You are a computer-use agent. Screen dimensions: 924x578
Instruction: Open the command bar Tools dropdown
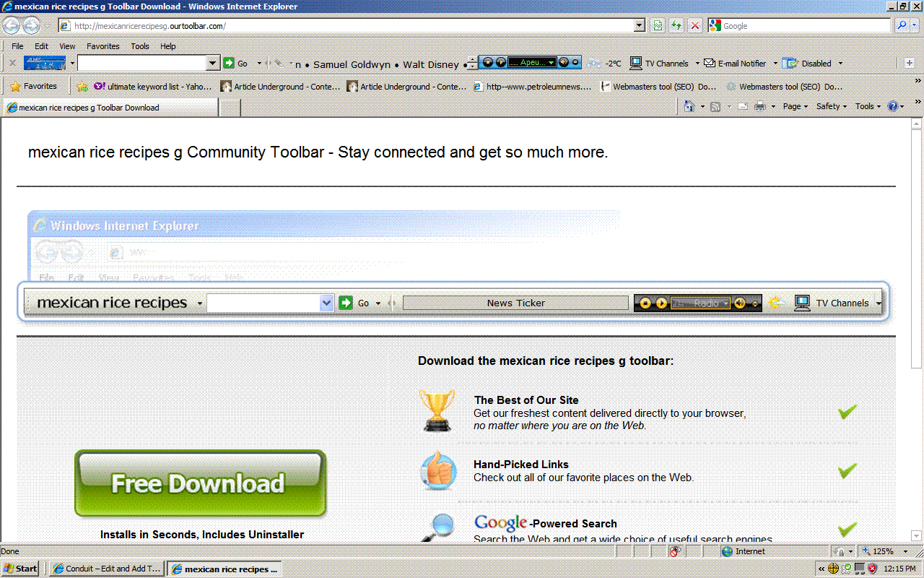coord(868,106)
